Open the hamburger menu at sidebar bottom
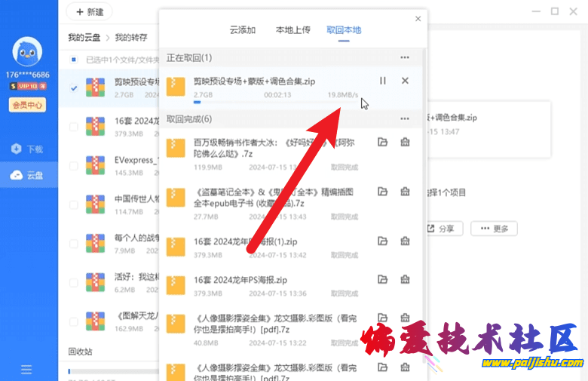Viewport: 588px width, 381px height. tap(26, 369)
